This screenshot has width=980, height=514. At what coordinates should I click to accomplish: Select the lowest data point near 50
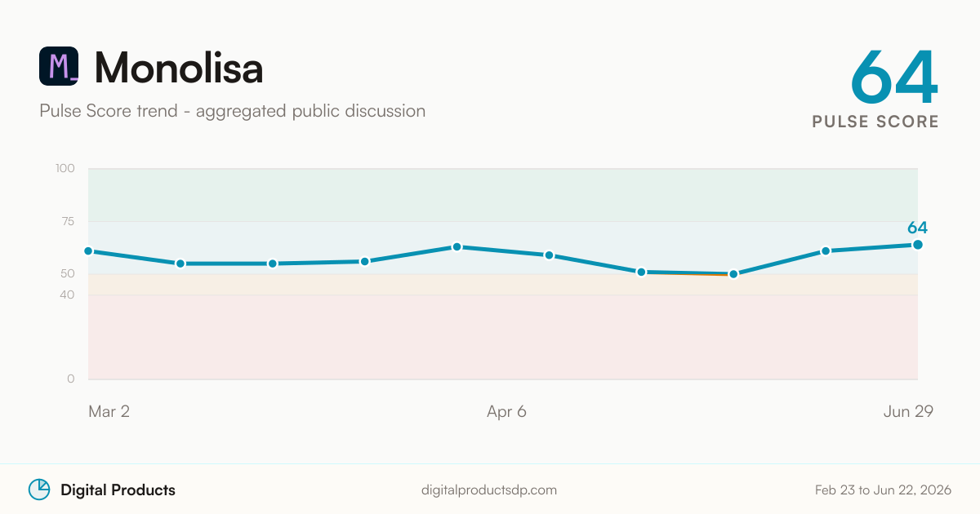pyautogui.click(x=733, y=274)
